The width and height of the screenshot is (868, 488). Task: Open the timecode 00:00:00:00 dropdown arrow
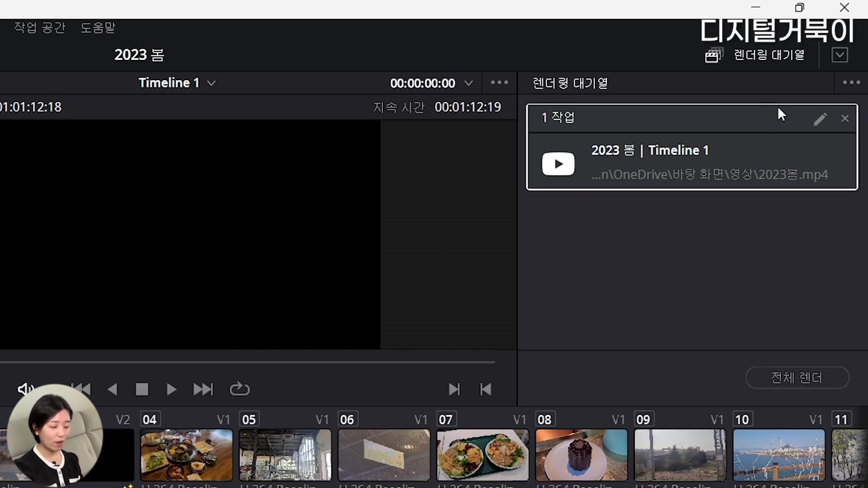point(469,83)
